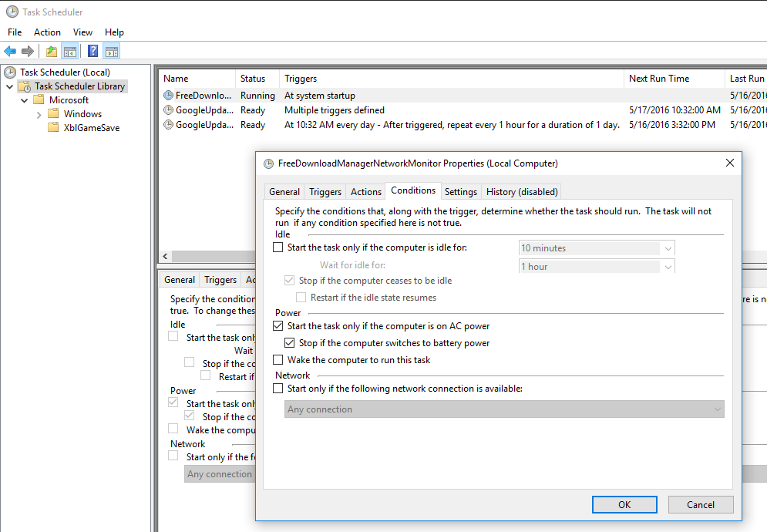This screenshot has width=767, height=532.
Task: Close the FreeDownloadManagerNetworkMonitor Properties dialog
Action: coord(730,163)
